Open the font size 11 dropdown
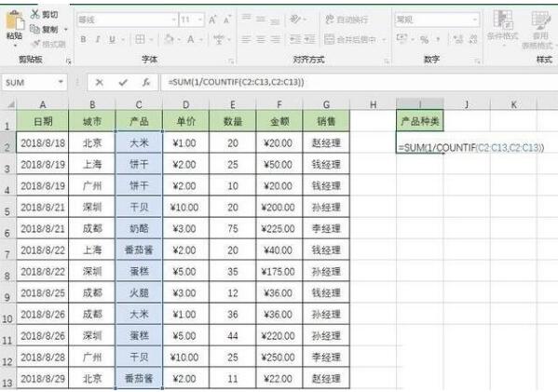Screen dimensions: 558x392 200,20
